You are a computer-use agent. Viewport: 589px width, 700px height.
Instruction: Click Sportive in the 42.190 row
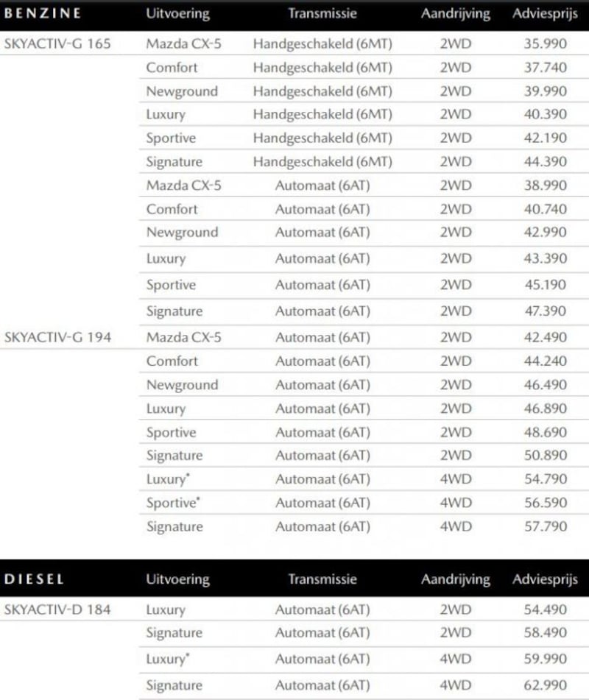pos(171,138)
